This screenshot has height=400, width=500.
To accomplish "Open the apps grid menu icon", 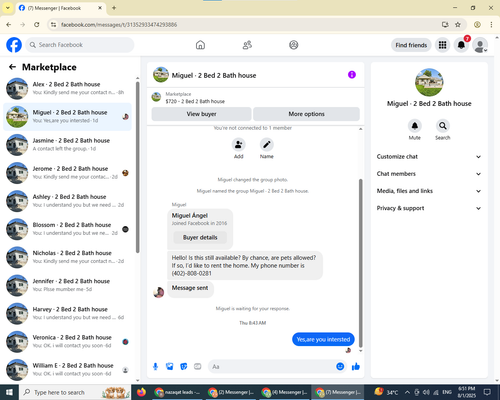I will point(442,45).
